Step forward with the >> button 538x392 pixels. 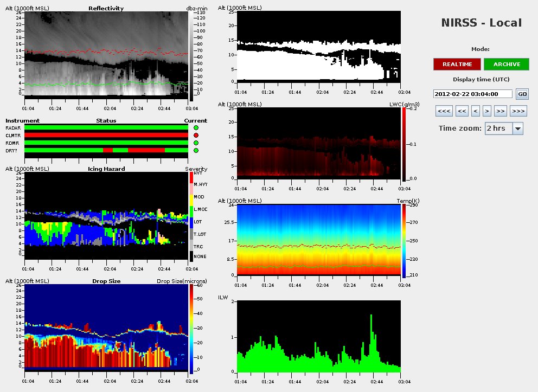pyautogui.click(x=501, y=111)
